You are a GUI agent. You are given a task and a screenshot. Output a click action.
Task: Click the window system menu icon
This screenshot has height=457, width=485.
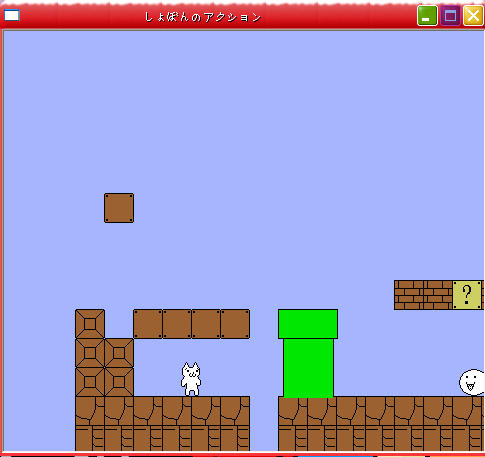[12, 15]
